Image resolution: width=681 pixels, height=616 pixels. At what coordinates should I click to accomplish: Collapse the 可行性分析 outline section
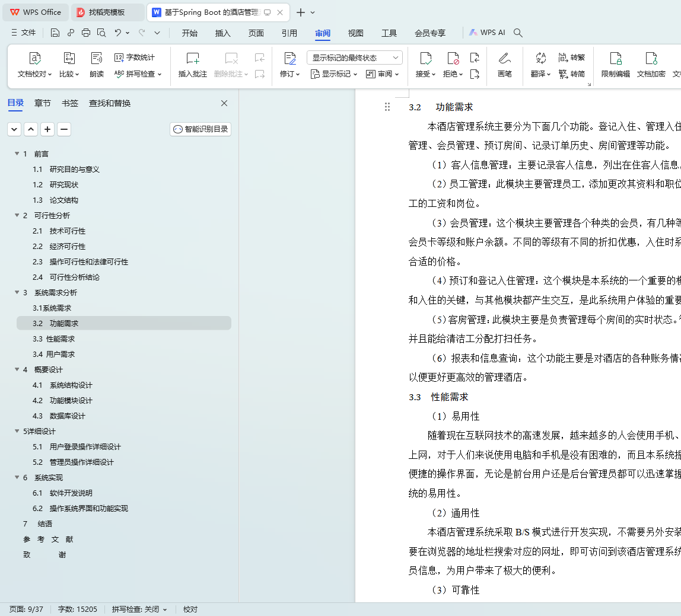(17, 215)
